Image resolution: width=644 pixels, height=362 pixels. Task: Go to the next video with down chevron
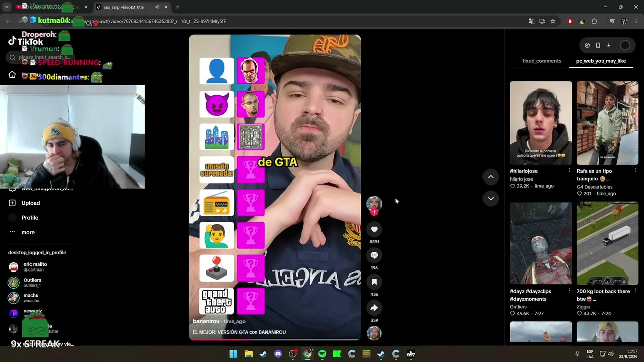491,198
